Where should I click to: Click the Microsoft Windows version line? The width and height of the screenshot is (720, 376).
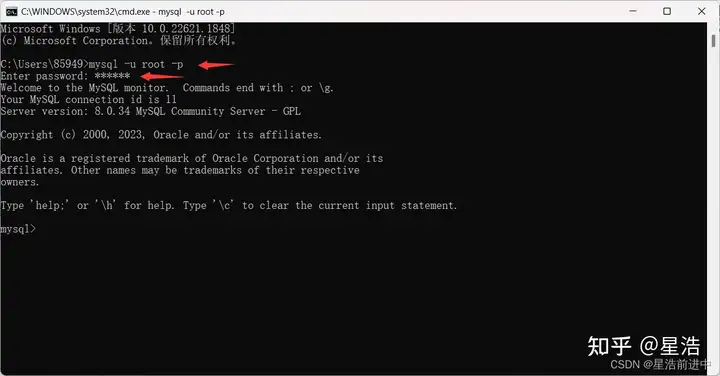[118, 28]
